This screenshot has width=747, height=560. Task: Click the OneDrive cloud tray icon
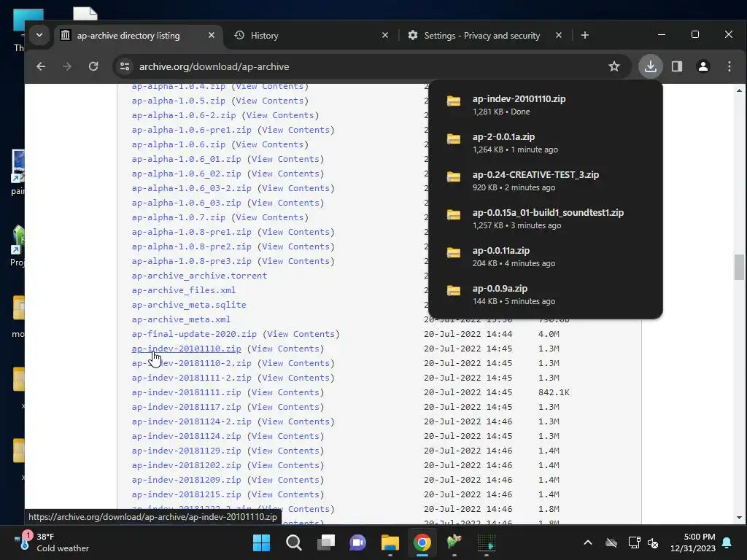(611, 542)
